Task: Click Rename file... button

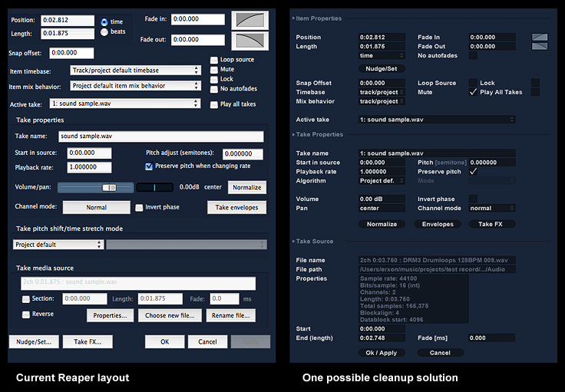Action: click(x=230, y=316)
